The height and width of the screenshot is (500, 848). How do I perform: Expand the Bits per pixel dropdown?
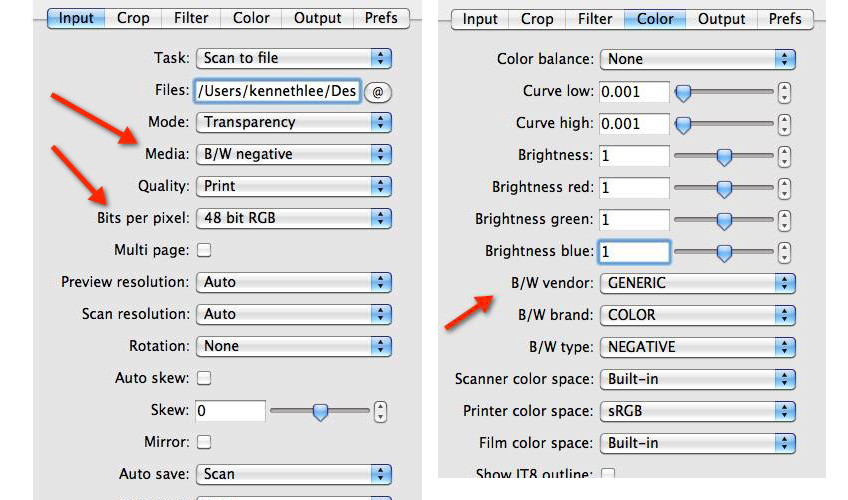pos(293,218)
